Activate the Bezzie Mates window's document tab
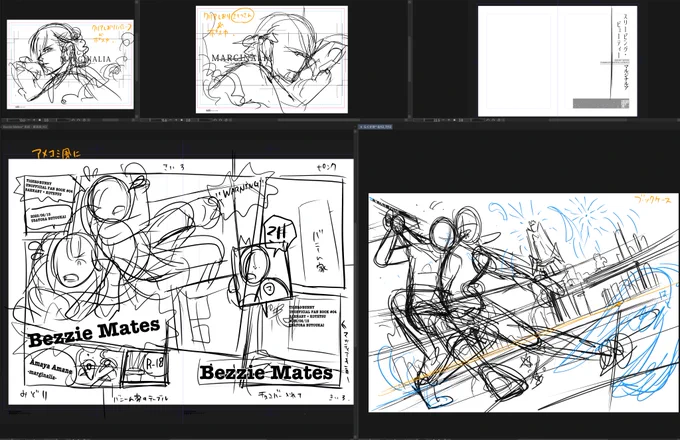 [25, 127]
